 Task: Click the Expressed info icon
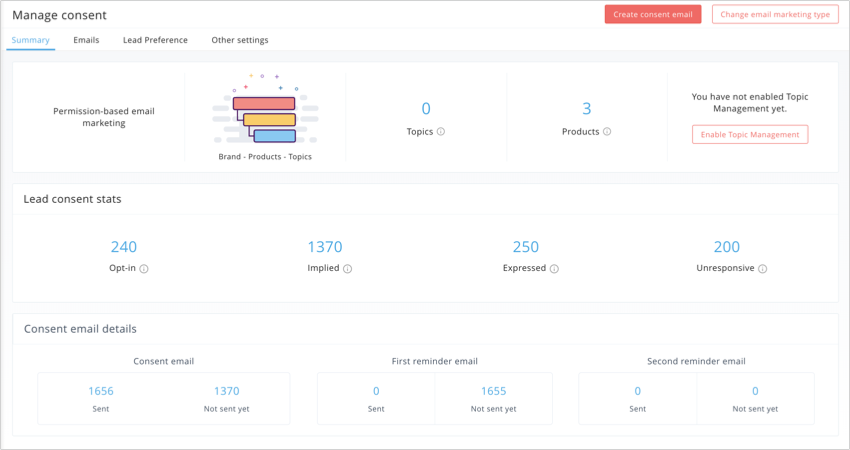click(554, 269)
